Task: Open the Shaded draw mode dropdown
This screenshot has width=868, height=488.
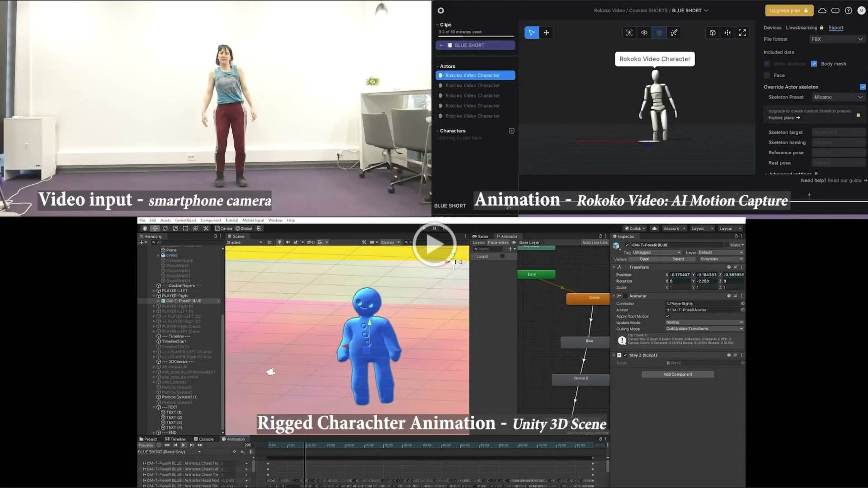Action: [x=244, y=243]
